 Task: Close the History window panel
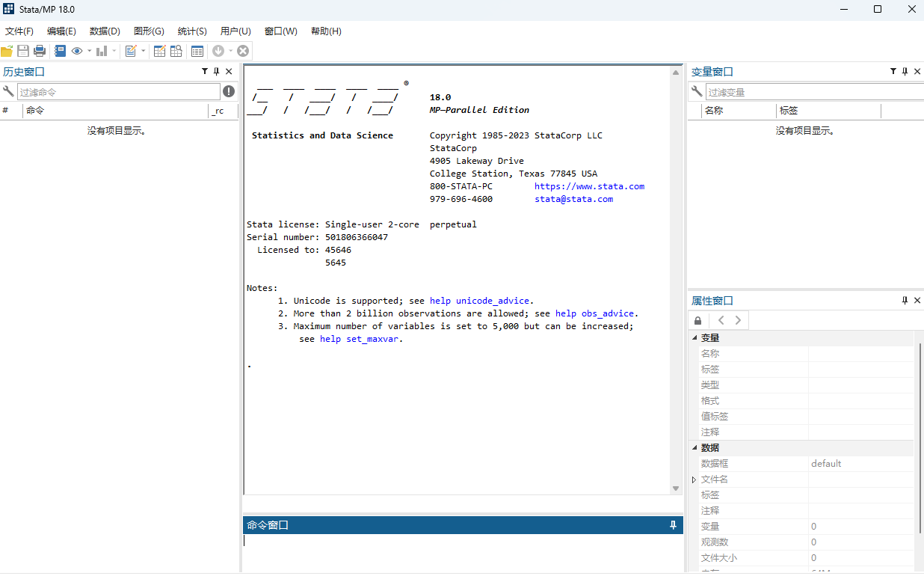click(x=229, y=72)
